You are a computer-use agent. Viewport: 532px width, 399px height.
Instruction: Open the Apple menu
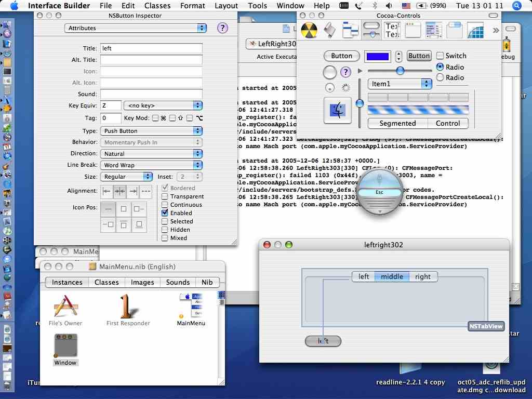(x=14, y=6)
